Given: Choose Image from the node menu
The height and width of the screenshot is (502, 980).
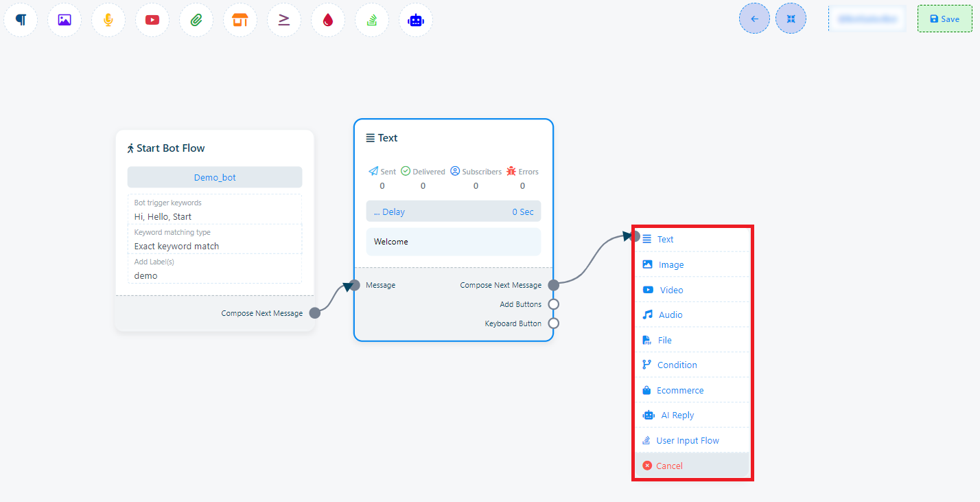Looking at the screenshot, I should (670, 264).
